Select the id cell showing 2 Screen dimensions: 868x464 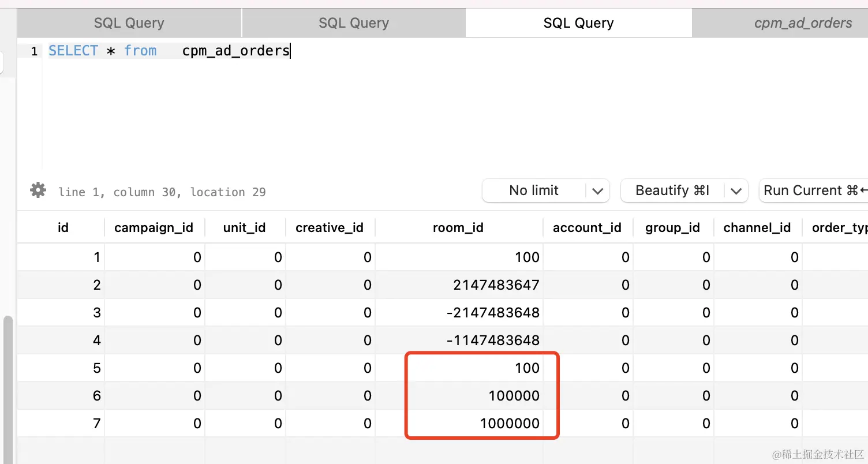61,285
